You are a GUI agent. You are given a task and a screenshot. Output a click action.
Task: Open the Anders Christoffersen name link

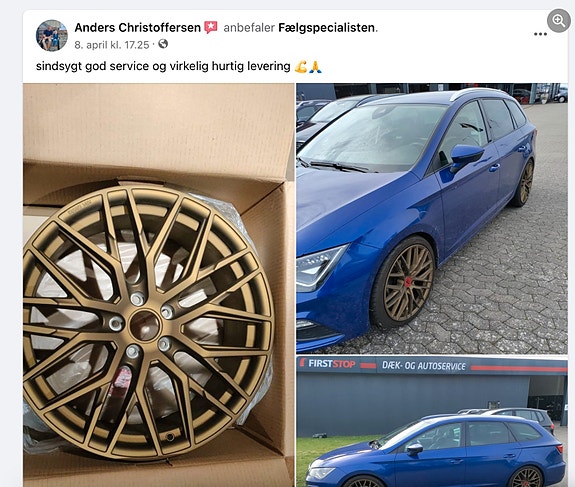click(x=138, y=28)
